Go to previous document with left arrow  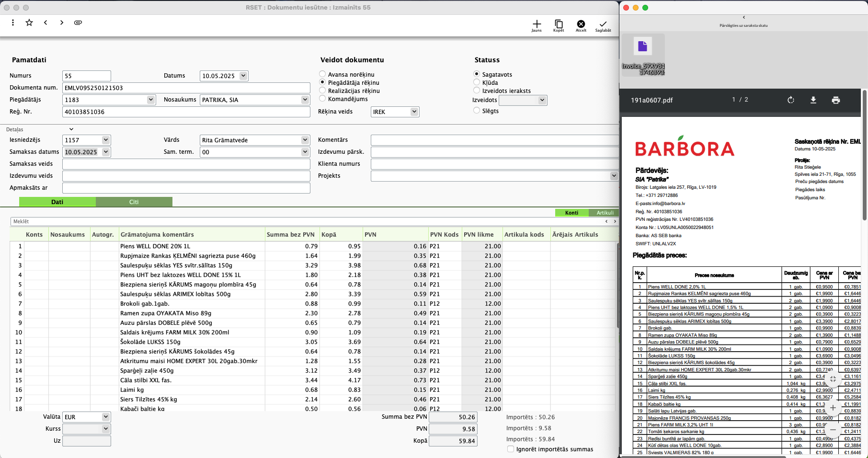point(46,23)
